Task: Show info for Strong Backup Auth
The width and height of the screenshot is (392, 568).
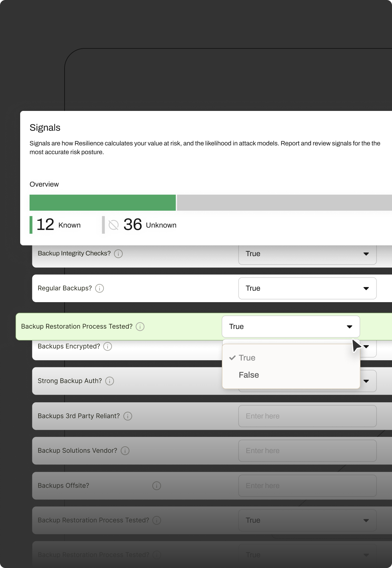Action: tap(110, 381)
